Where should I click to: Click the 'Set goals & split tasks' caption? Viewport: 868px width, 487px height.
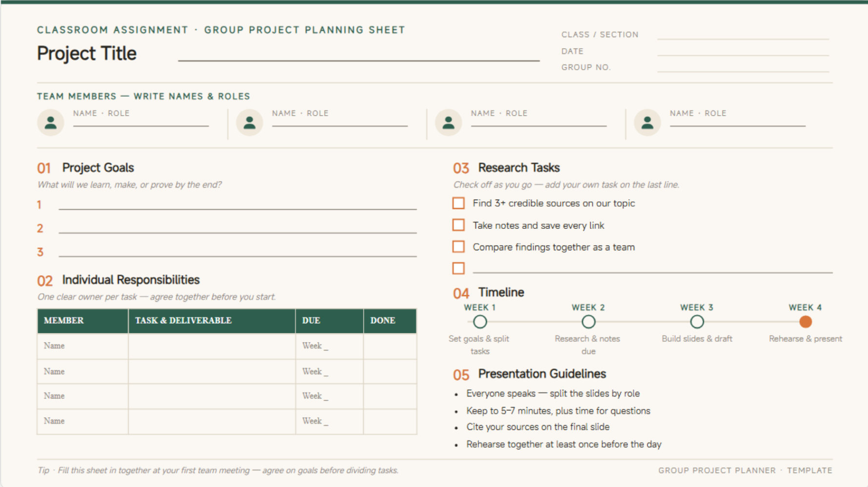(x=479, y=345)
